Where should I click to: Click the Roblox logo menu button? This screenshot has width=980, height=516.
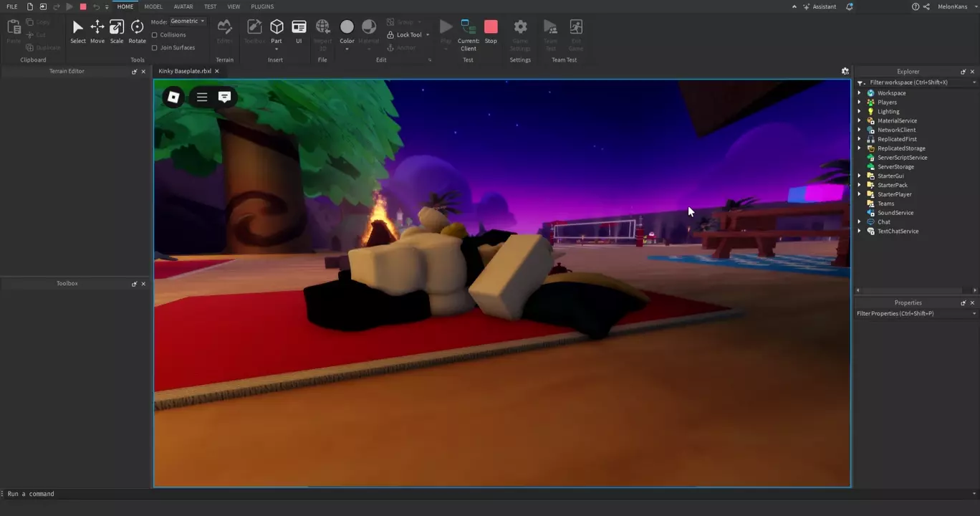point(173,97)
